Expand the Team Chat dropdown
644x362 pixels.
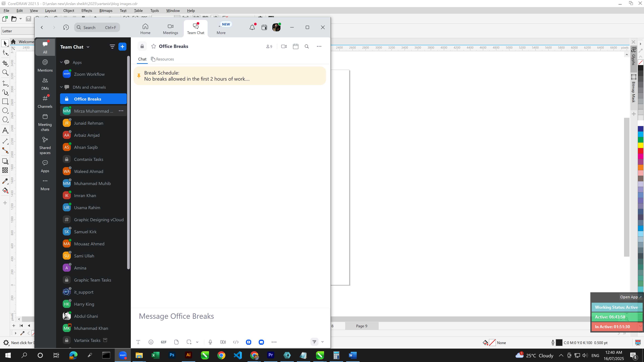point(75,47)
